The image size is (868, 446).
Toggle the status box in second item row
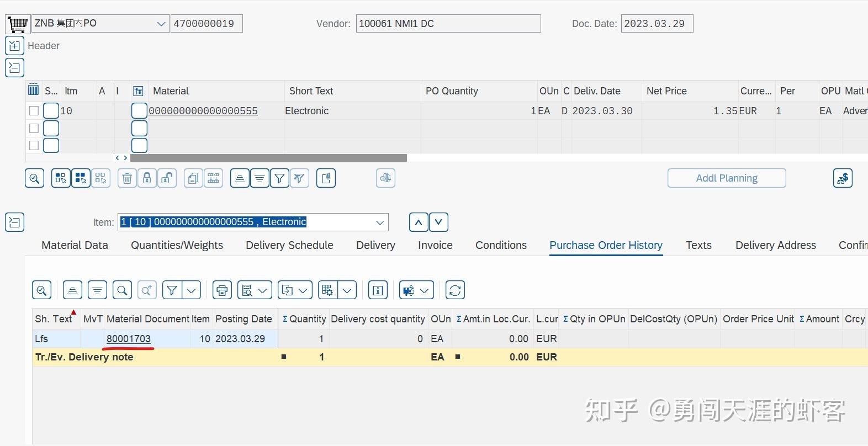(x=51, y=129)
